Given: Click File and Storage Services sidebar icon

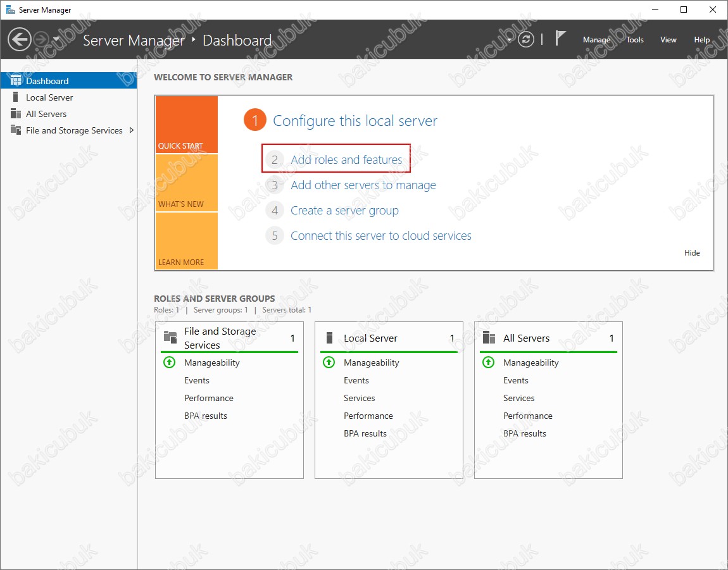Looking at the screenshot, I should (x=16, y=130).
